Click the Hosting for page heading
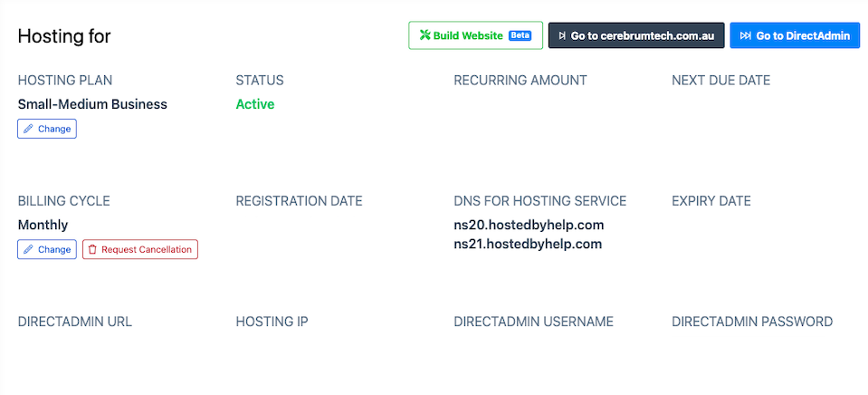 (64, 36)
